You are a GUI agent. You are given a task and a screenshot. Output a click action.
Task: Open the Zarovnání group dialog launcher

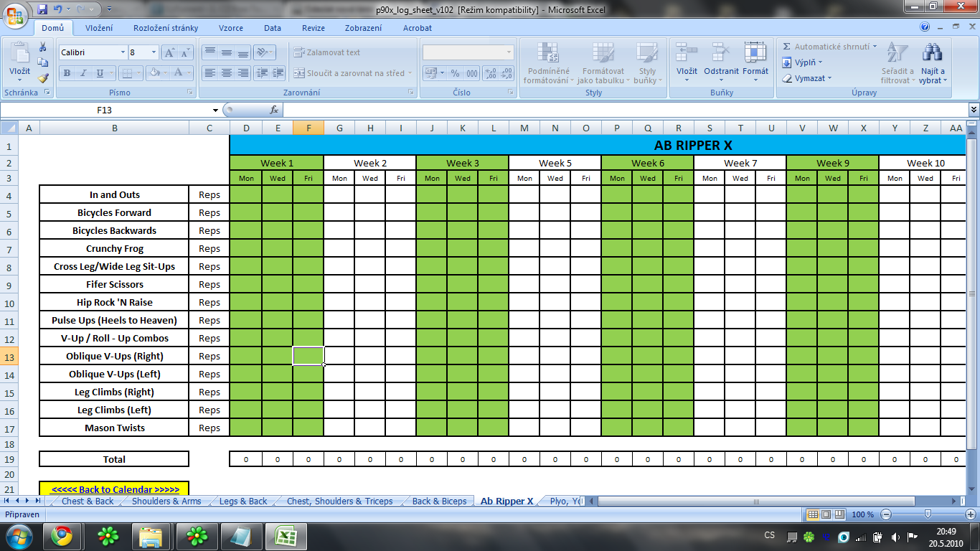[411, 93]
